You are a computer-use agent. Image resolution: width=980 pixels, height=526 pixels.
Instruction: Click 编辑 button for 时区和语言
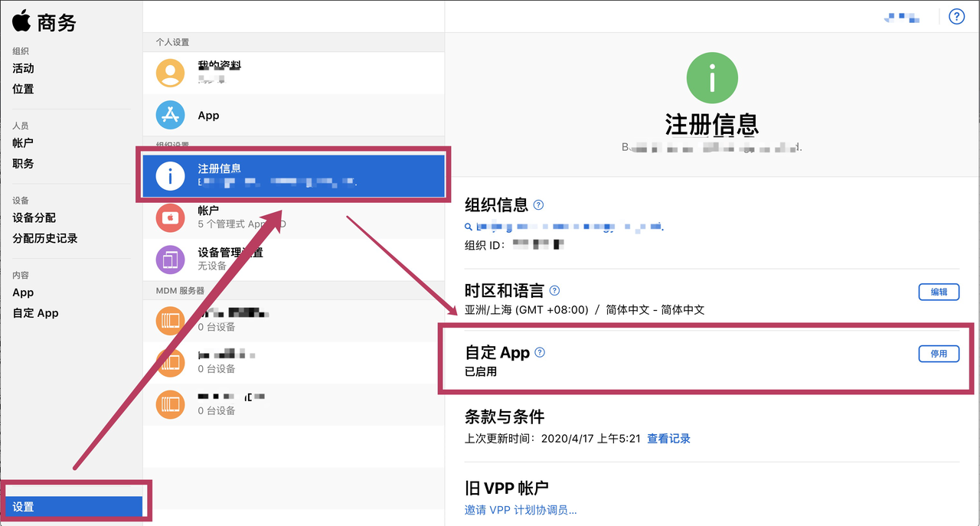coord(939,292)
